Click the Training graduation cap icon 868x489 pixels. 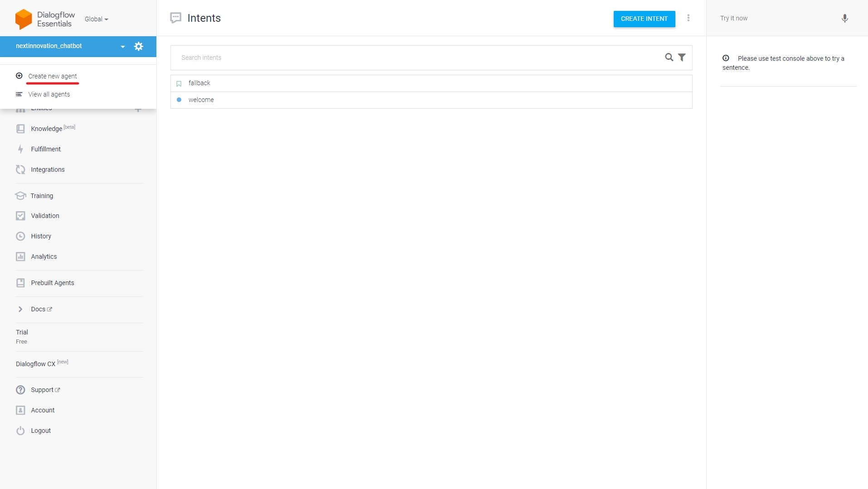click(20, 196)
